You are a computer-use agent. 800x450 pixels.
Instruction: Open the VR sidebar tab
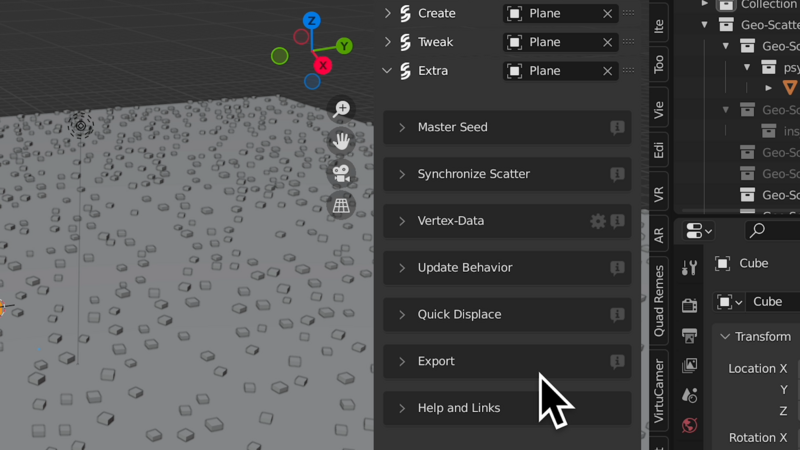(x=659, y=194)
